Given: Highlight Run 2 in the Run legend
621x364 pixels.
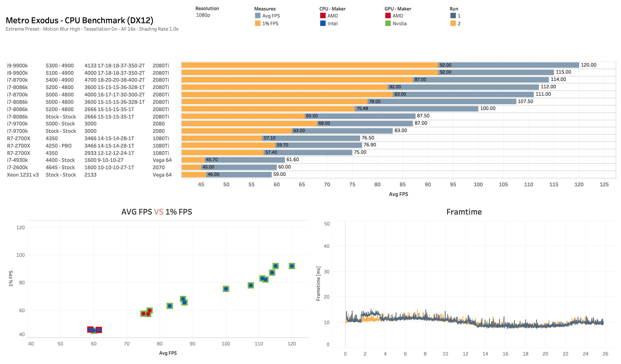Looking at the screenshot, I should [x=453, y=23].
